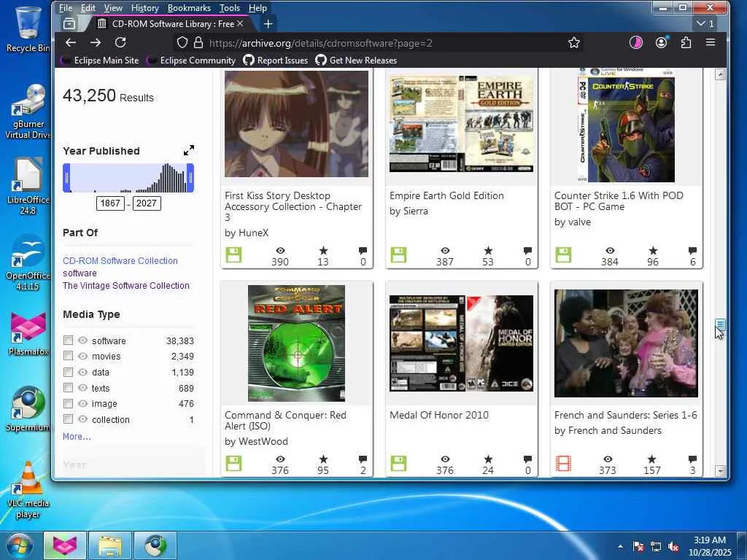Check the movies media type checkbox
The height and width of the screenshot is (560, 747).
[x=68, y=356]
